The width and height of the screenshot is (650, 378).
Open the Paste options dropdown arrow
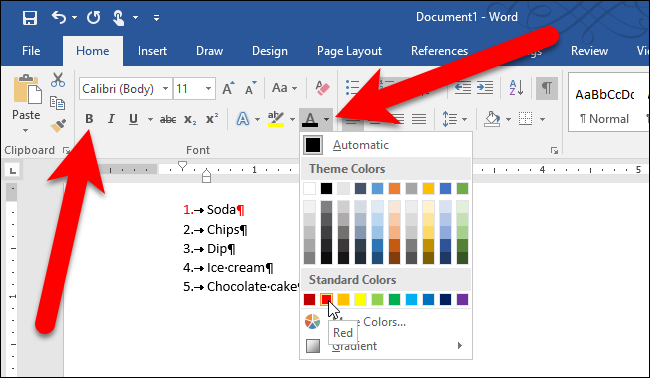pyautogui.click(x=26, y=131)
